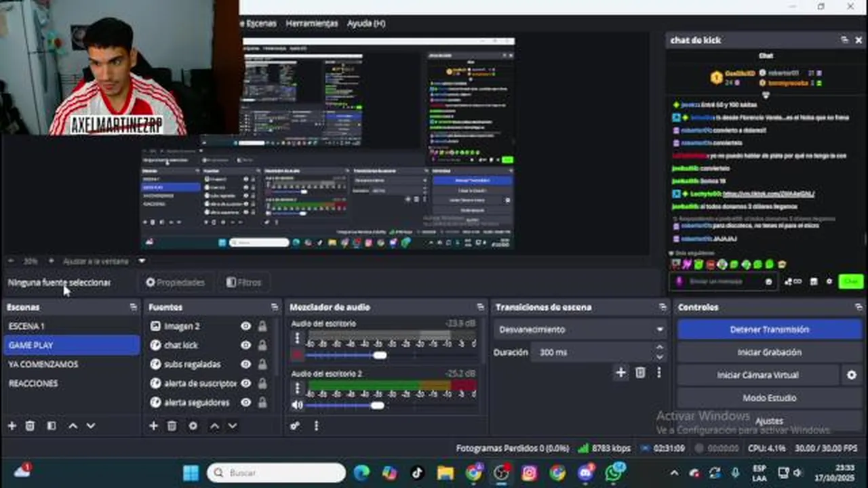Send message with the green Chat button
Image resolution: width=868 pixels, height=488 pixels.
click(851, 281)
